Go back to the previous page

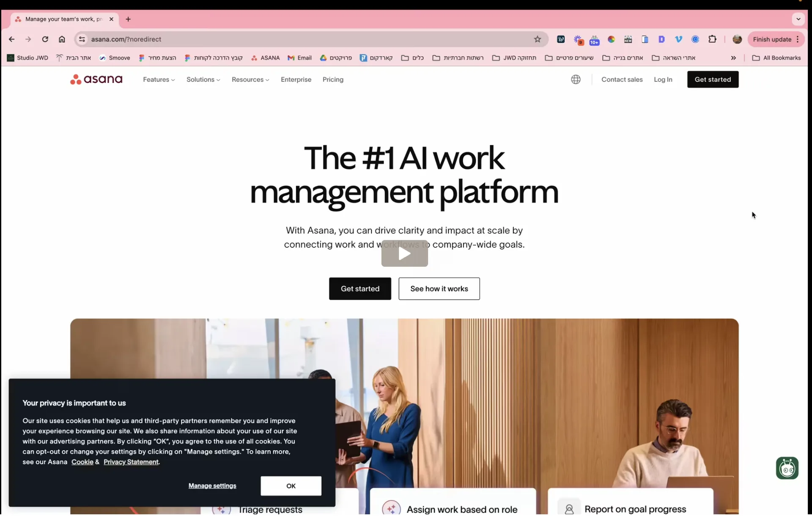(x=11, y=39)
